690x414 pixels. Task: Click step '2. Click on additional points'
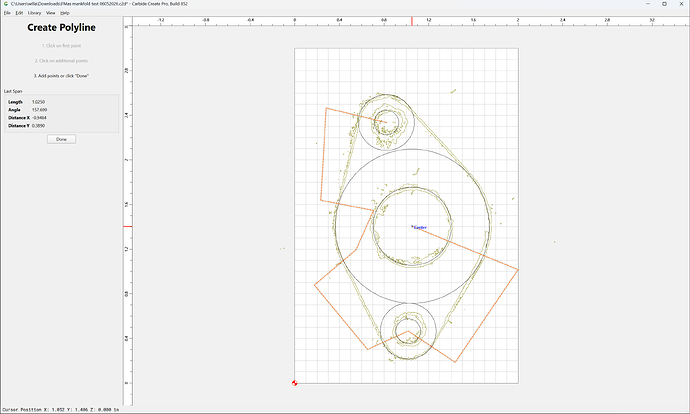[62, 61]
